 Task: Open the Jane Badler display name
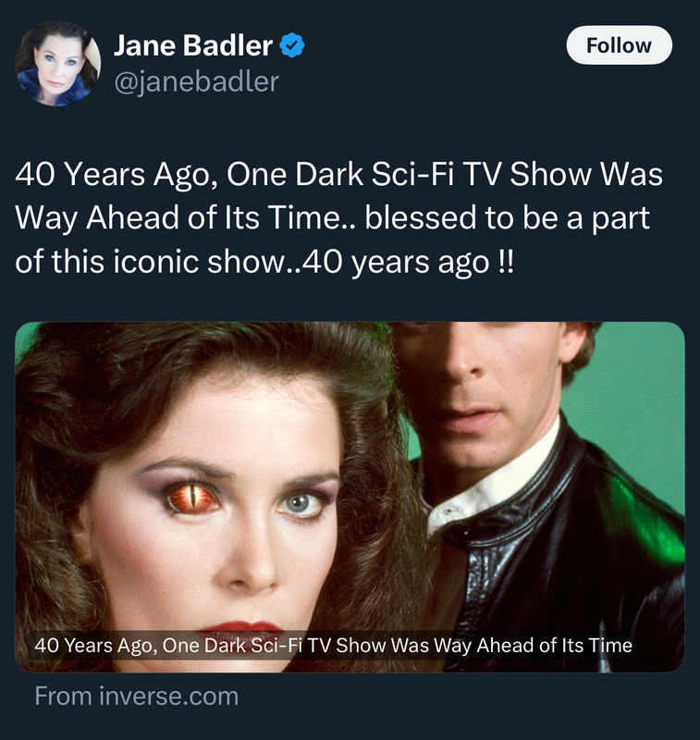point(193,45)
